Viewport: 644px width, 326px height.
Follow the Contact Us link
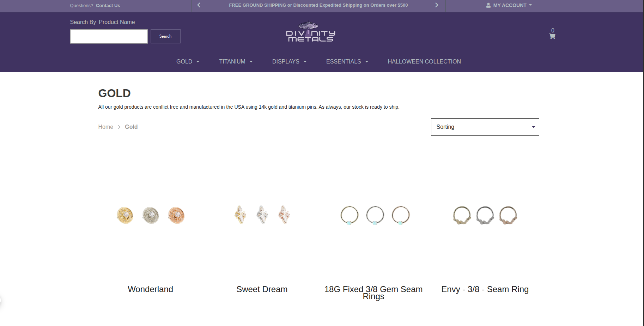pos(108,6)
